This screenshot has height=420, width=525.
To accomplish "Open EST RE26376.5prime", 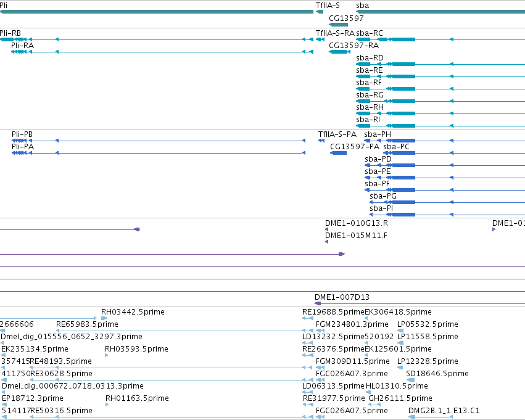I will click(333, 350).
